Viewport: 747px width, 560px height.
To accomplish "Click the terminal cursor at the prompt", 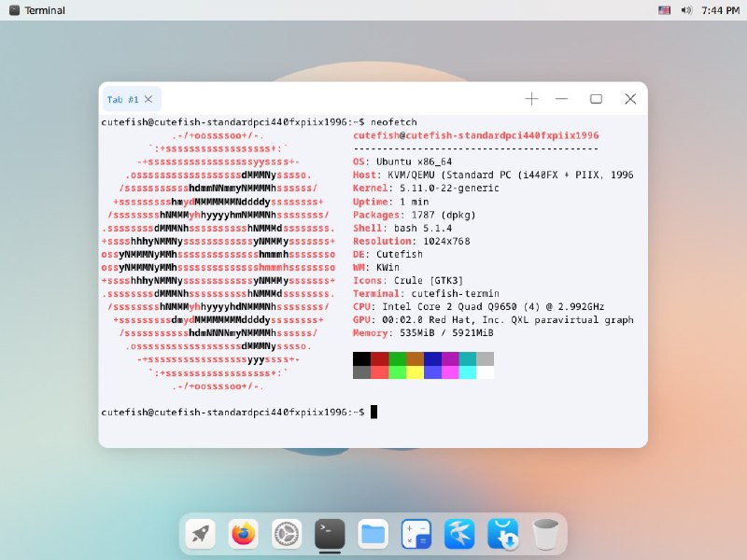I will click(374, 412).
